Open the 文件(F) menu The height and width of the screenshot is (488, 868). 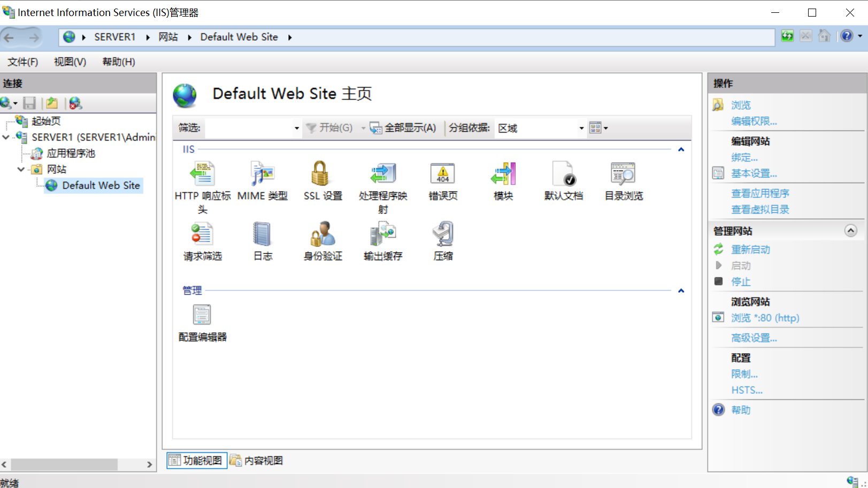pyautogui.click(x=22, y=62)
